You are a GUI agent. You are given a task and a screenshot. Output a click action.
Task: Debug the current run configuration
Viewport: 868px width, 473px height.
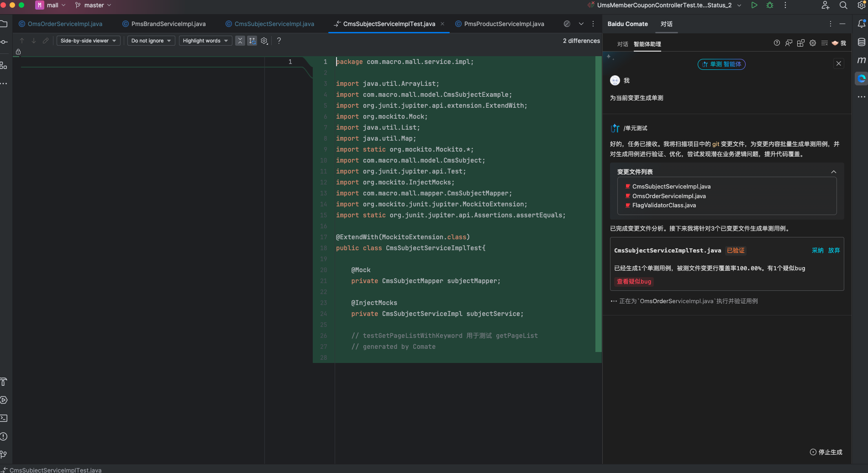tap(770, 5)
